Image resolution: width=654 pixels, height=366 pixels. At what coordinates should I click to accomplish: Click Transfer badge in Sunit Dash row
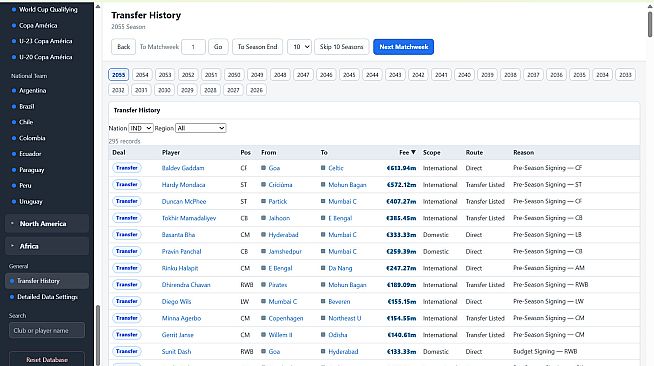tap(127, 351)
